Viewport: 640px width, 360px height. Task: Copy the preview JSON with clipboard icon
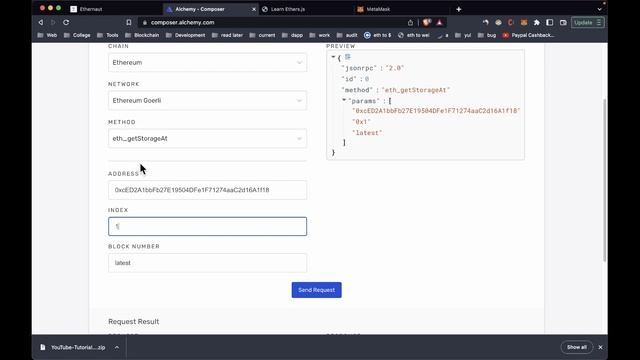(347, 57)
